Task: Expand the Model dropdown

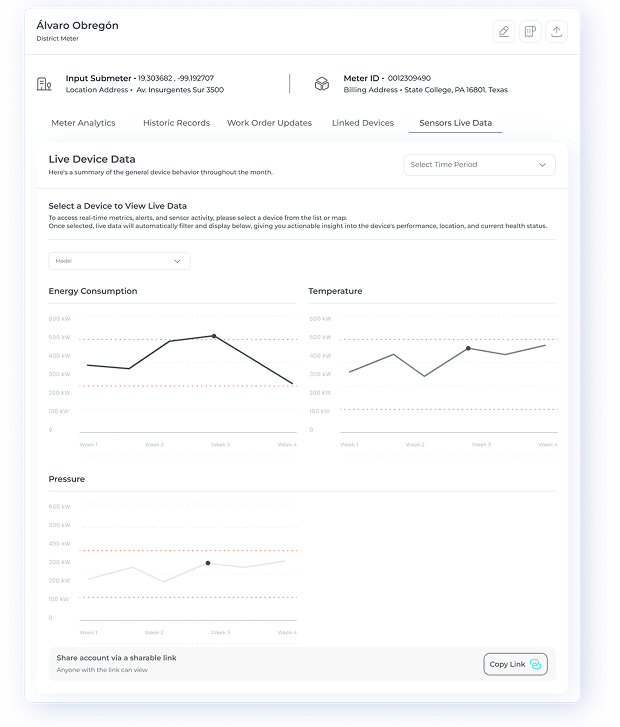Action: click(119, 261)
